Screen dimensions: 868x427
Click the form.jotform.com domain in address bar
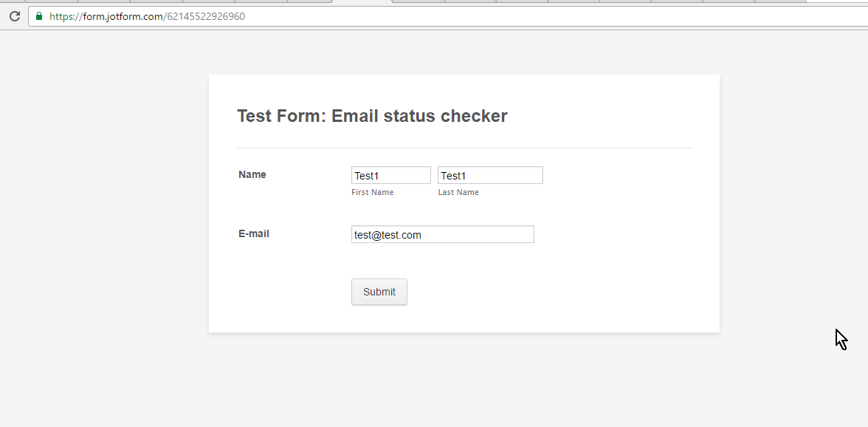(123, 16)
